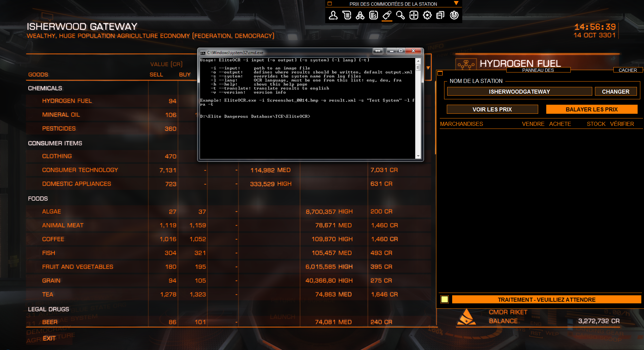This screenshot has height=350, width=644.
Task: Select the CLOTHING commodity row
Action: point(111,156)
